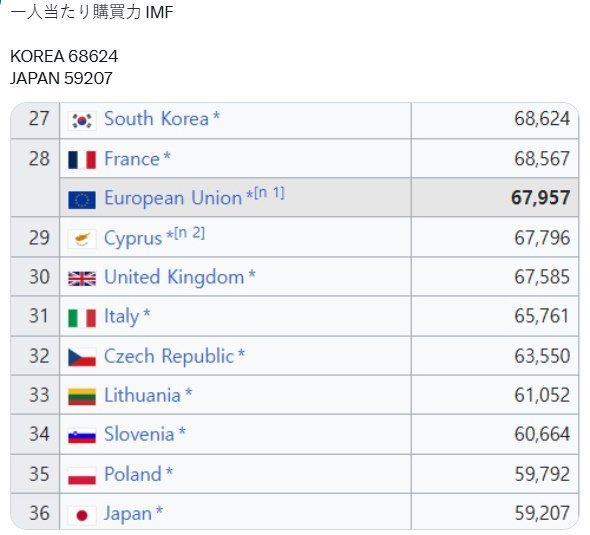This screenshot has height=535, width=590.
Task: Click the Italy flag icon
Action: pos(82,318)
